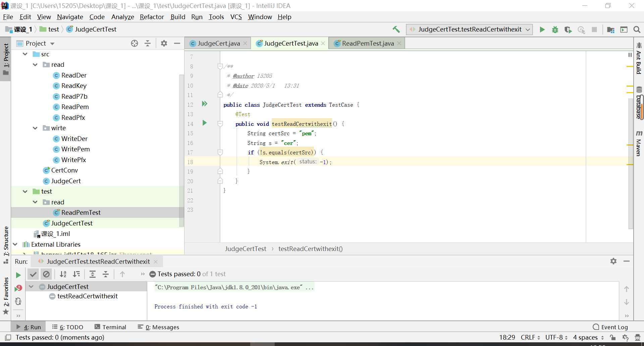The image size is (644, 346).
Task: Collapse the wirte package
Action: pyautogui.click(x=35, y=128)
